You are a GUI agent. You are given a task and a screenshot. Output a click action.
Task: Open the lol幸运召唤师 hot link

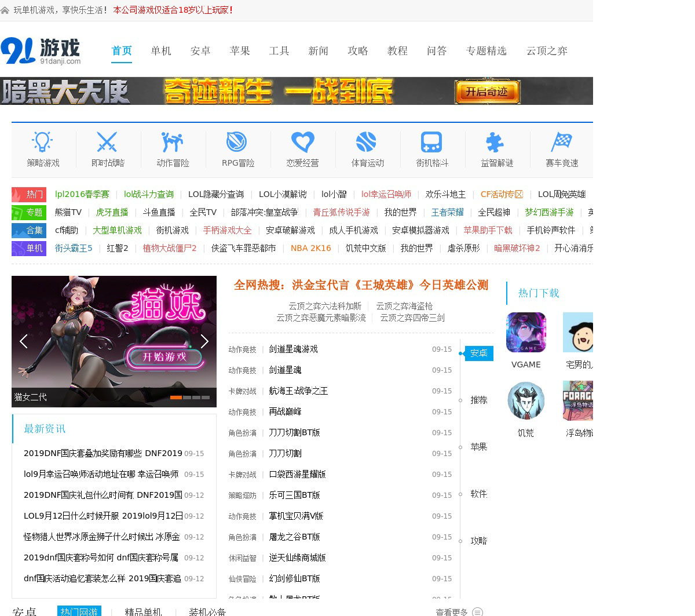386,194
